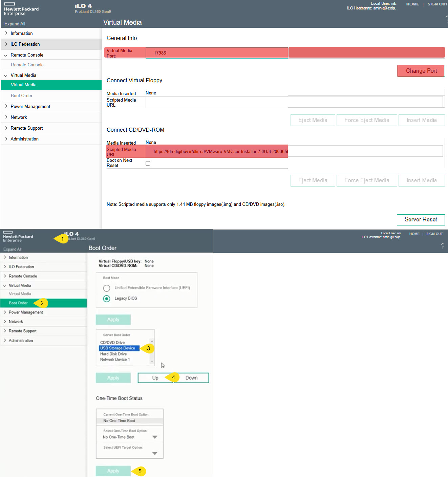Click Apply button under Boot Mode
The width and height of the screenshot is (448, 477).
point(113,320)
